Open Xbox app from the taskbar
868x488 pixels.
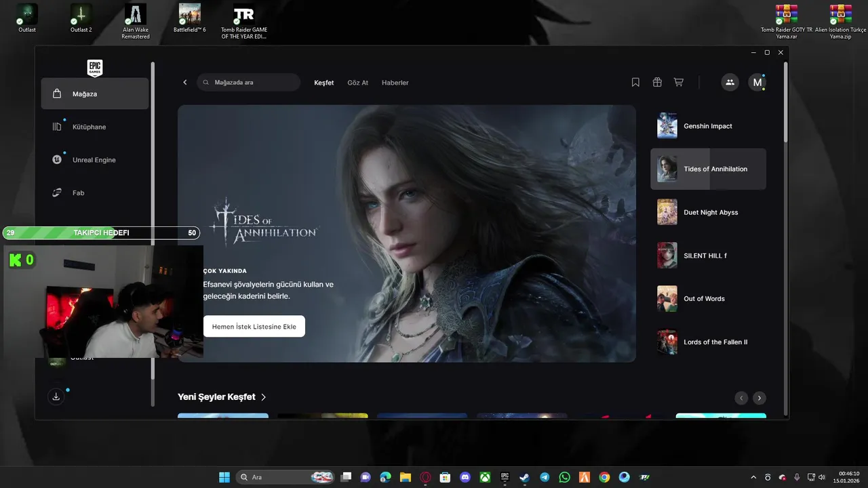tap(485, 477)
